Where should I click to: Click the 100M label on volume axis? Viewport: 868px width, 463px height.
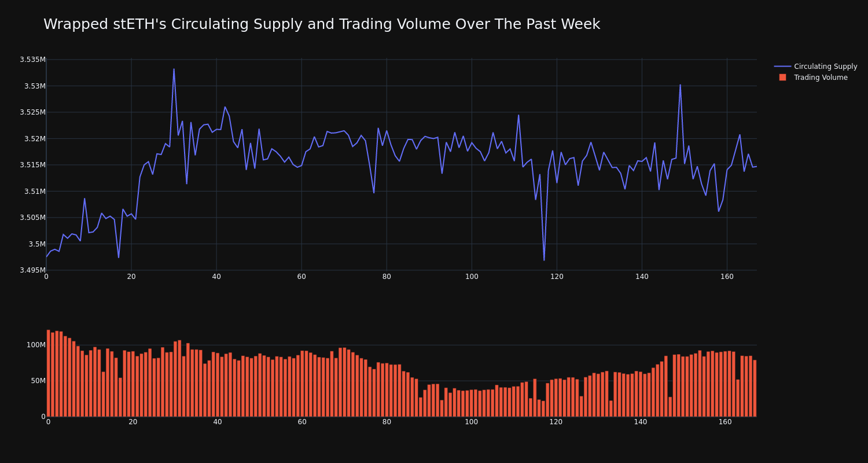coord(36,345)
